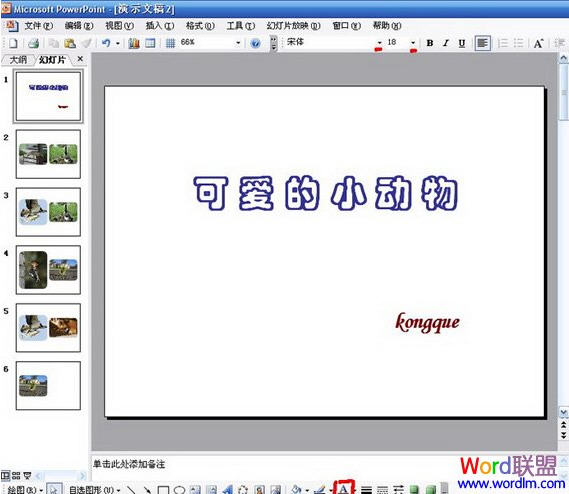The height and width of the screenshot is (494, 569).
Task: Click the New blank document icon
Action: [13, 43]
